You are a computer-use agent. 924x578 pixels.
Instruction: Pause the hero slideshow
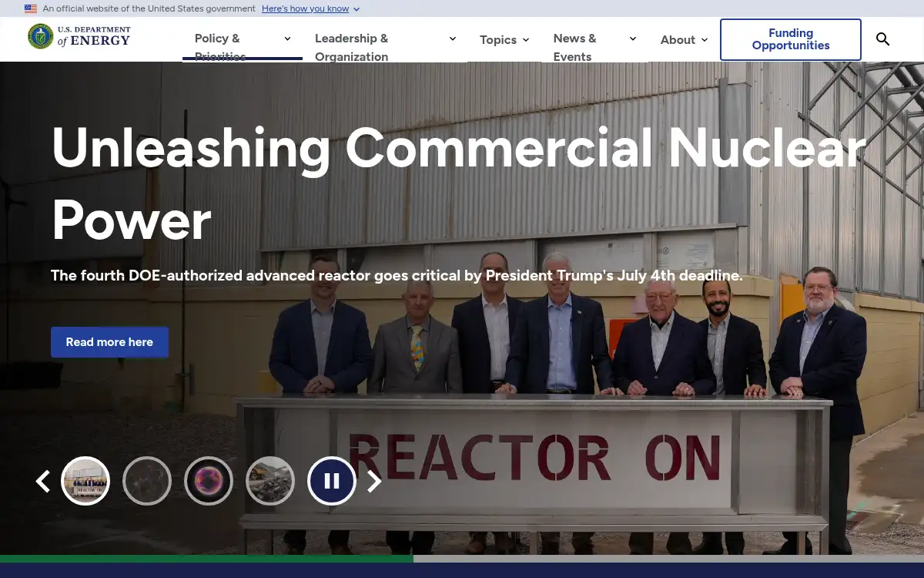click(332, 481)
